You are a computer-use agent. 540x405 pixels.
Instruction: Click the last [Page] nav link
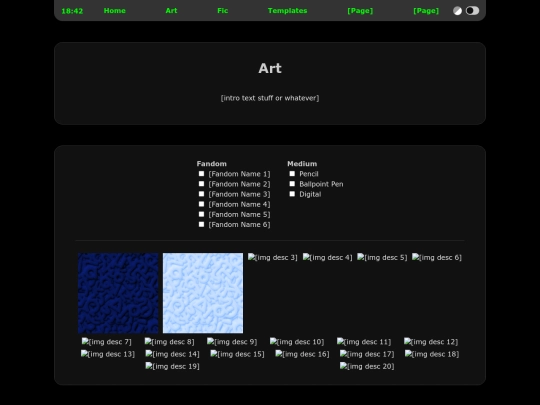coord(426,11)
